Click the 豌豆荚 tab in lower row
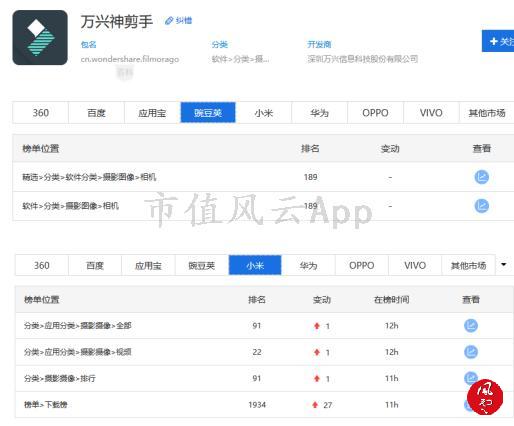The image size is (514, 426). click(202, 265)
